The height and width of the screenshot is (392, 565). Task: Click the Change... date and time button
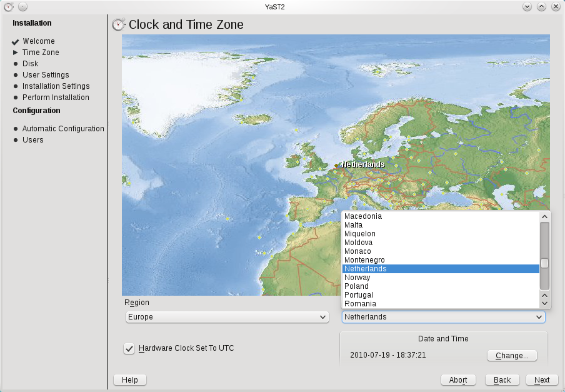[x=511, y=356]
